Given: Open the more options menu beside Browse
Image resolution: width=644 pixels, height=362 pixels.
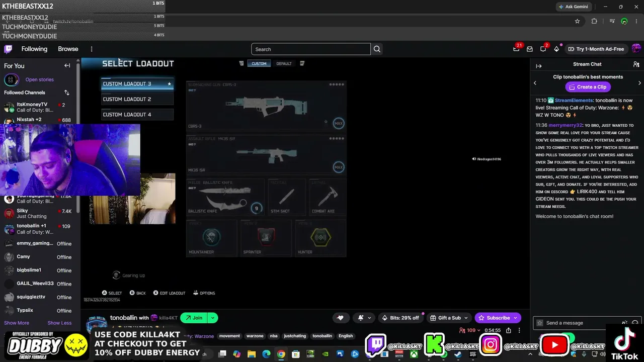Looking at the screenshot, I should pos(92,49).
